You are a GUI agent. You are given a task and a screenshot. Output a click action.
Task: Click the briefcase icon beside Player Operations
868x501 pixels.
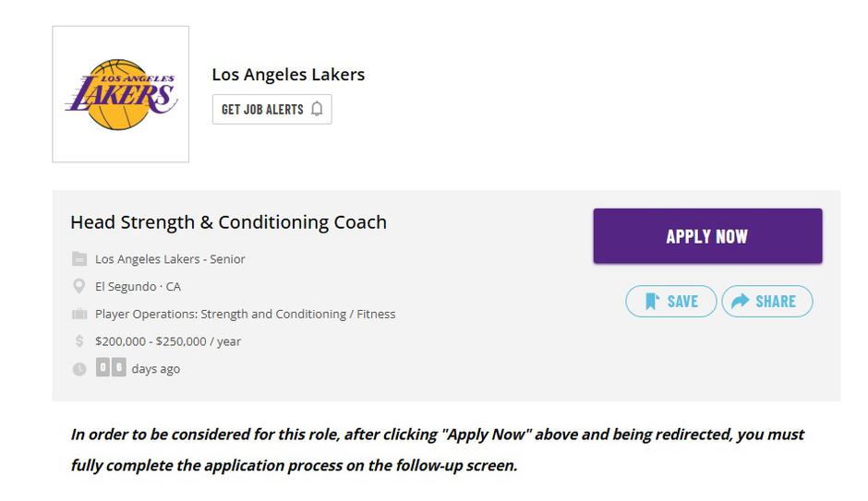(x=79, y=315)
